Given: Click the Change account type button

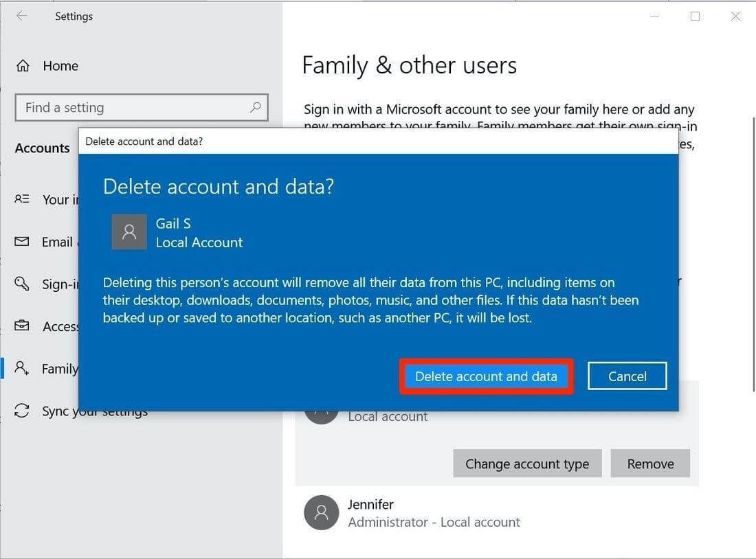Looking at the screenshot, I should [x=527, y=464].
